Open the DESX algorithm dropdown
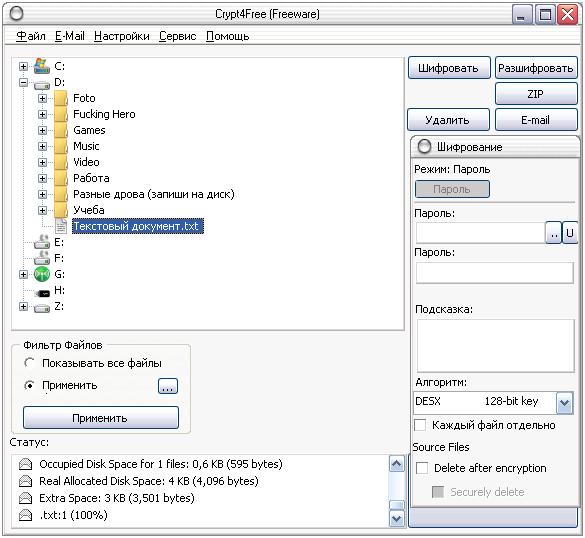The width and height of the screenshot is (585, 538). point(564,402)
